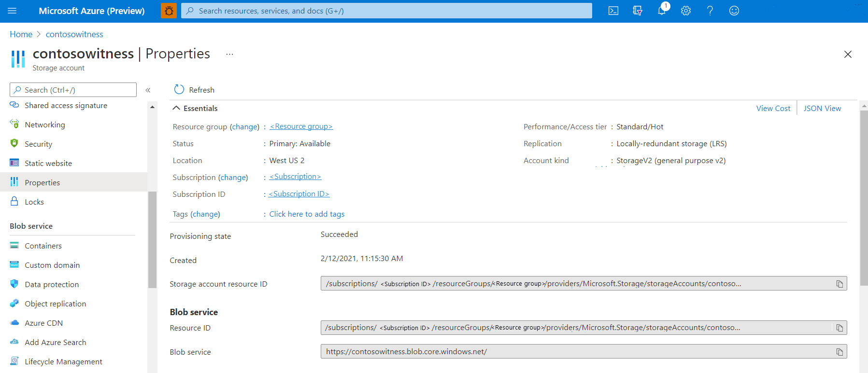Viewport: 868px width, 373px height.
Task: Open the feedback smiley icon
Action: [734, 11]
